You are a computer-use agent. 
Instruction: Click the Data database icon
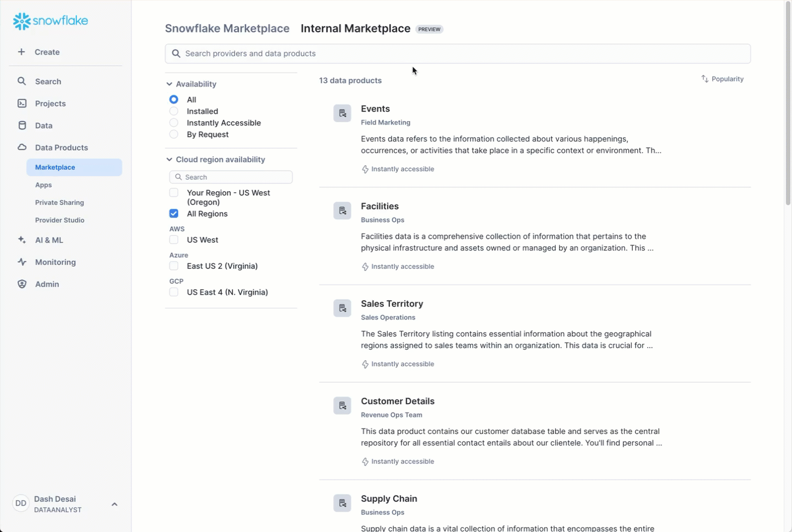coord(21,126)
